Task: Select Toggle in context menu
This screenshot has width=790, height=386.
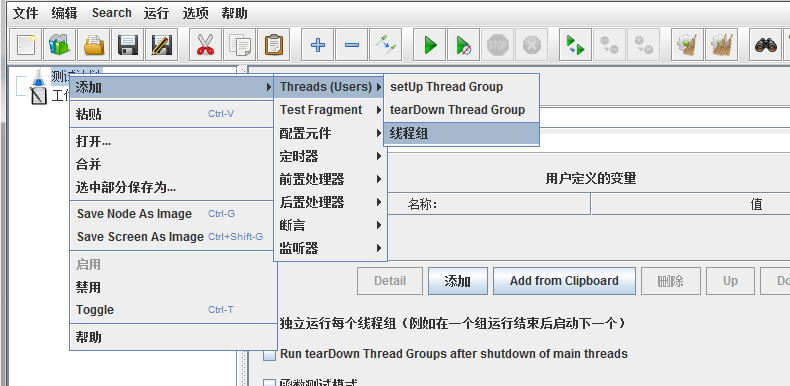Action: (173, 310)
